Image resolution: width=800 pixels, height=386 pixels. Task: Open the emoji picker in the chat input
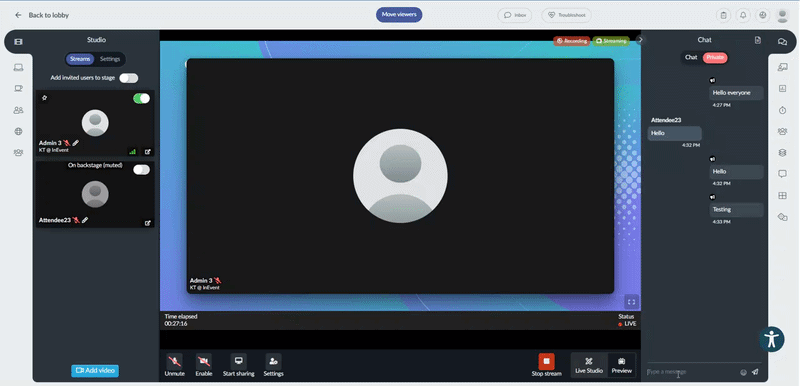pyautogui.click(x=743, y=372)
